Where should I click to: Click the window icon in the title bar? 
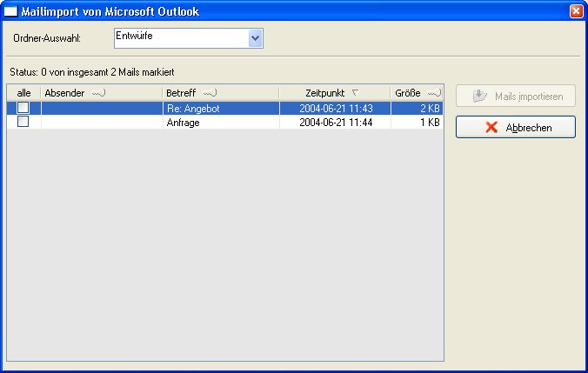[11, 11]
